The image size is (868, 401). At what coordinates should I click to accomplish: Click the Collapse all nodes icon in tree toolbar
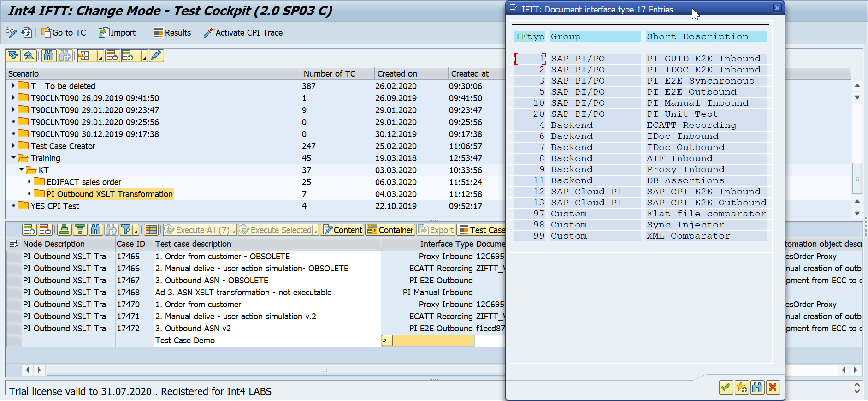[x=29, y=56]
